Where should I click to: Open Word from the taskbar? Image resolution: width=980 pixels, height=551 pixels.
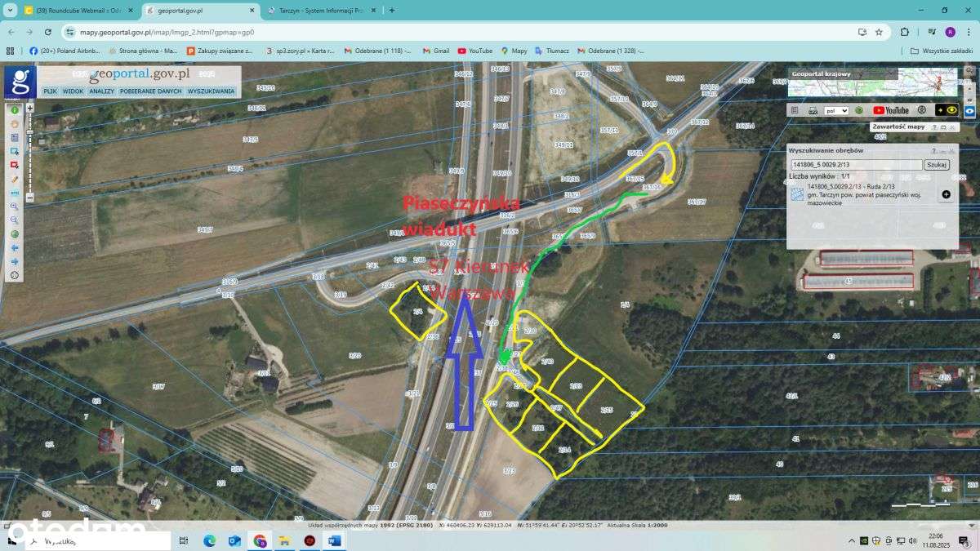point(334,540)
